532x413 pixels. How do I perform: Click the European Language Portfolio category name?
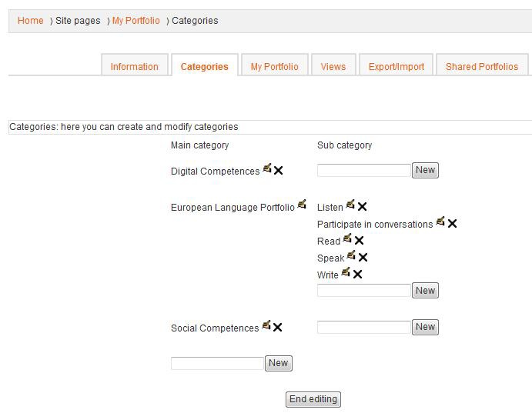coord(233,208)
